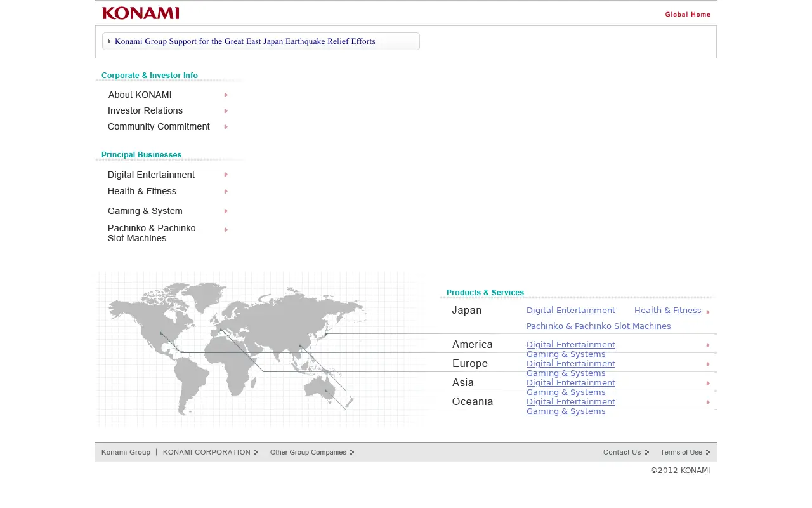812x508 pixels.
Task: Open Terms of Use in footer
Action: 685,452
